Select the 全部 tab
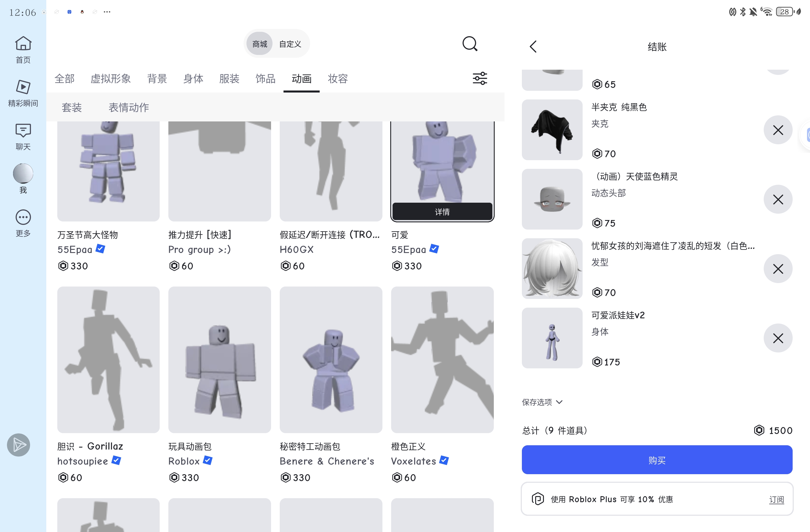This screenshot has width=810, height=532. click(x=64, y=79)
